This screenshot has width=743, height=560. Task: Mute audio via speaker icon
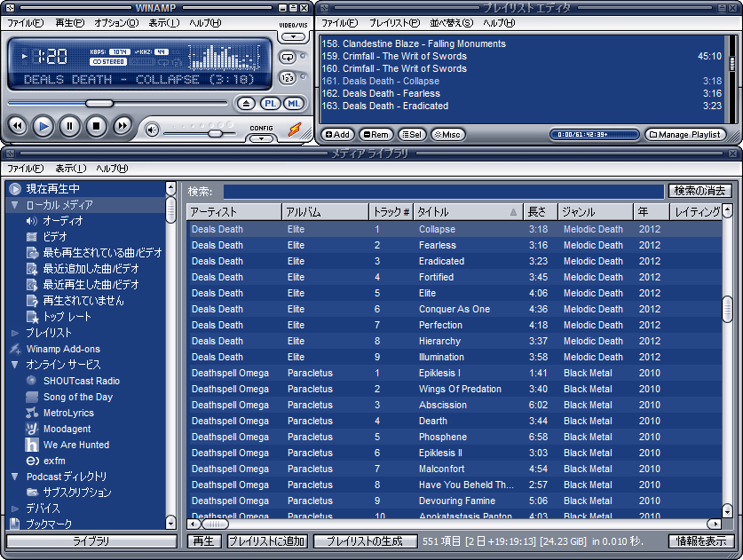[x=152, y=130]
